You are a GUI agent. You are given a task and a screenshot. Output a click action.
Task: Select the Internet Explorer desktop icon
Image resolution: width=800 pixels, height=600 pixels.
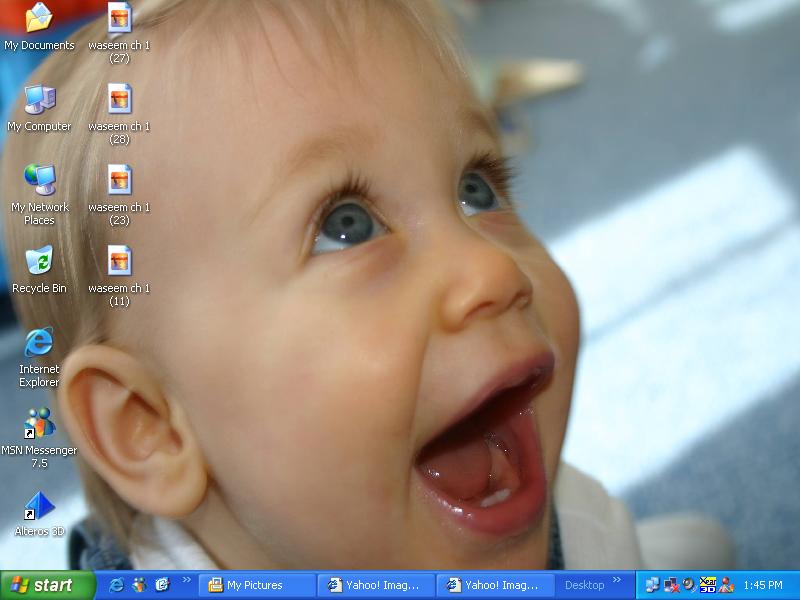[39, 357]
